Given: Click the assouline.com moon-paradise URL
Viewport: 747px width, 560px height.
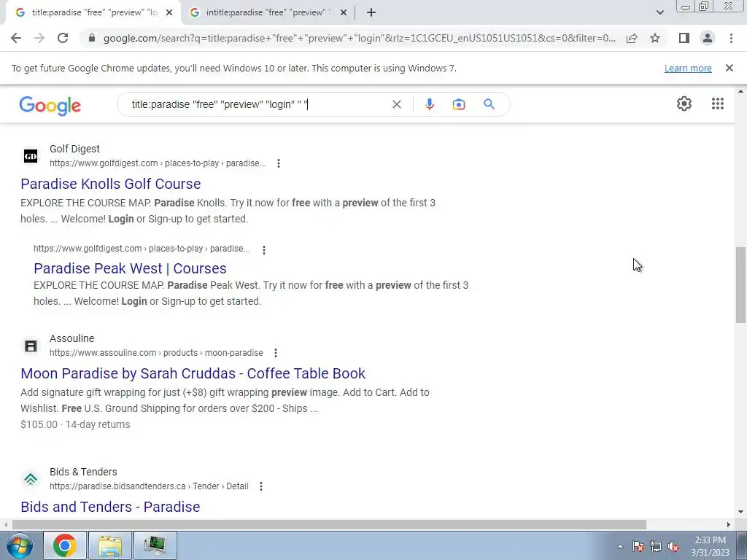Looking at the screenshot, I should tap(156, 353).
